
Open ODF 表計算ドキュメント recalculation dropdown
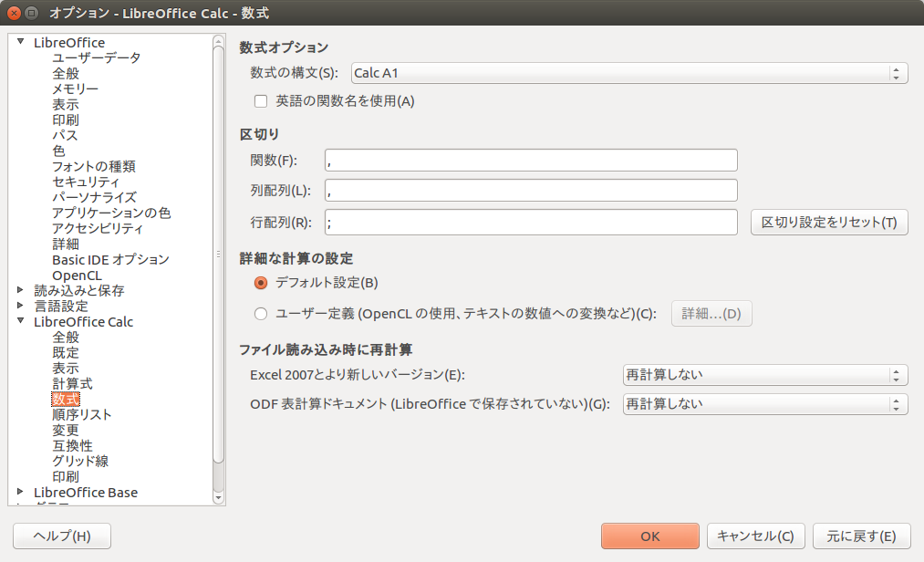[x=765, y=404]
